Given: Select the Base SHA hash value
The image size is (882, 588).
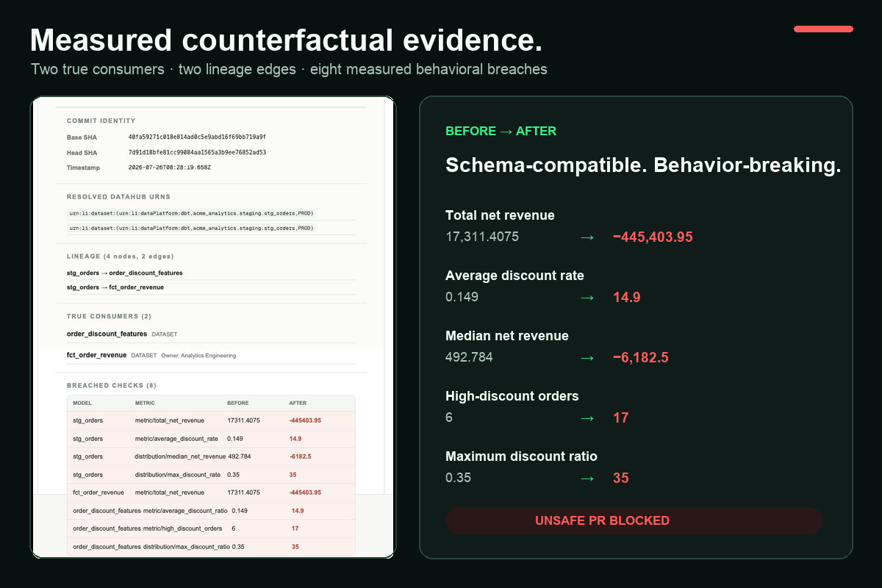Looking at the screenshot, I should (x=197, y=137).
